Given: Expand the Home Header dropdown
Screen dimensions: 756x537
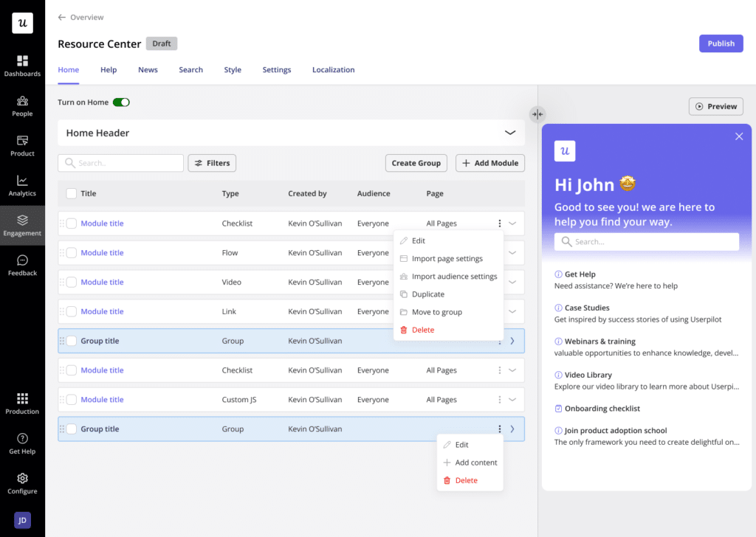Looking at the screenshot, I should (x=509, y=132).
